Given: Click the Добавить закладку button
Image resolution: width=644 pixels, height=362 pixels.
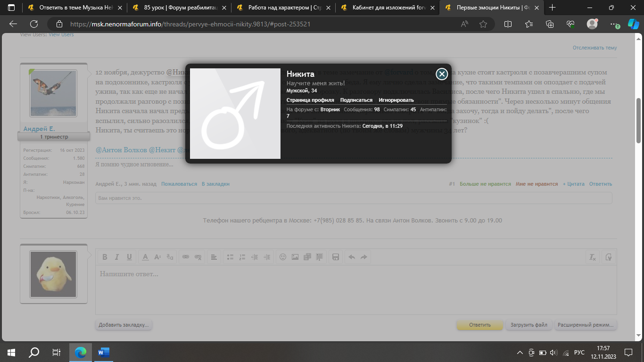Looking at the screenshot, I should (x=124, y=325).
